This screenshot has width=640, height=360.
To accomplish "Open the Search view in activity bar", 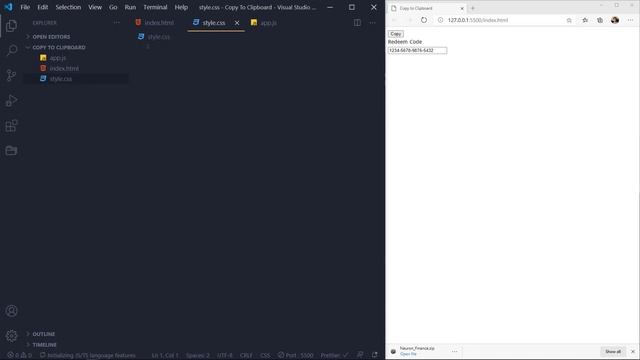I will (x=11, y=50).
